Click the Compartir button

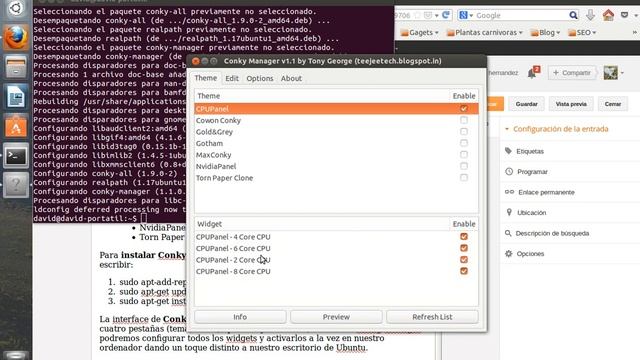(572, 73)
